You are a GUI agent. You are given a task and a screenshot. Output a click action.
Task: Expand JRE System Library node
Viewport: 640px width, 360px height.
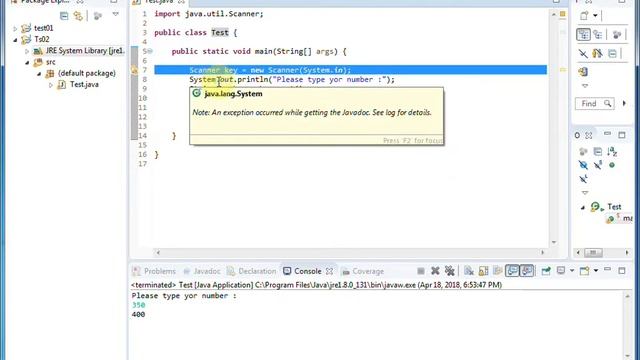pyautogui.click(x=27, y=51)
